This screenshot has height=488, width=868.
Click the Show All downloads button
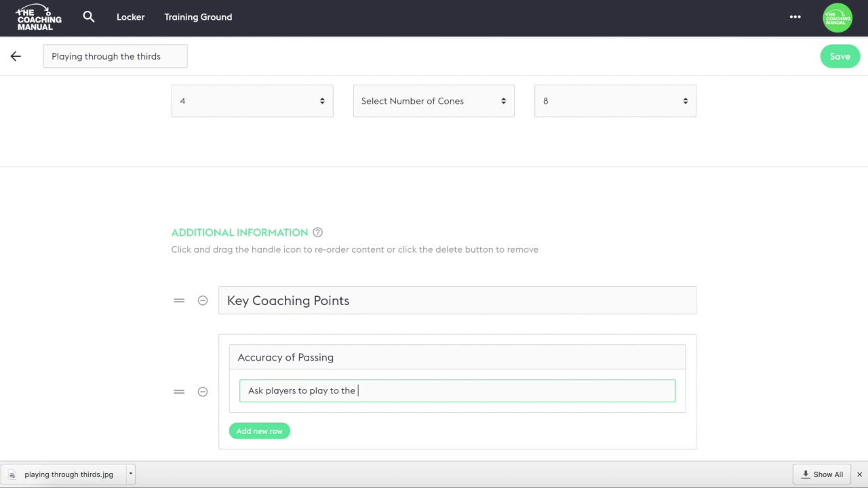822,474
